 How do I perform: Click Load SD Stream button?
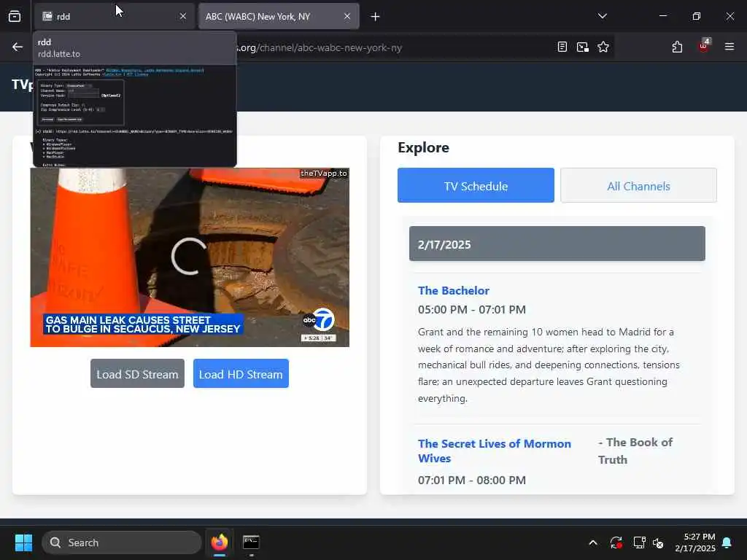click(x=137, y=374)
